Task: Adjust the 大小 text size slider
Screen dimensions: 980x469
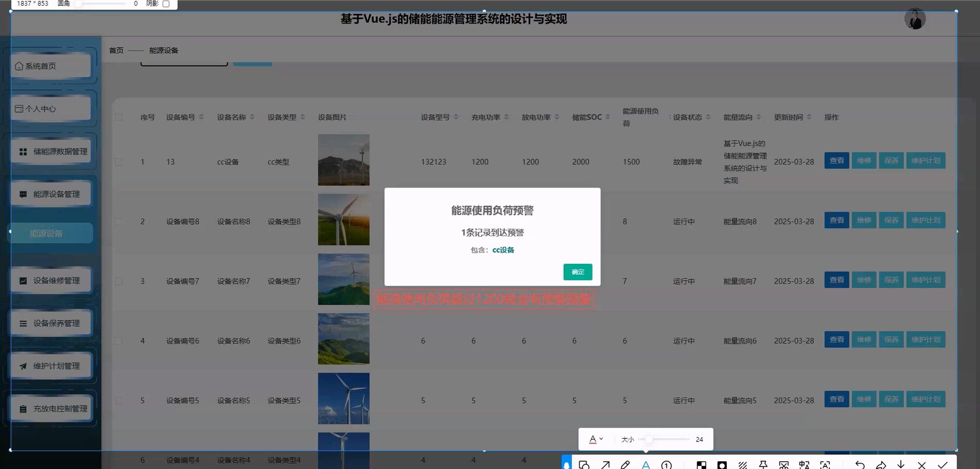Action: pos(649,439)
